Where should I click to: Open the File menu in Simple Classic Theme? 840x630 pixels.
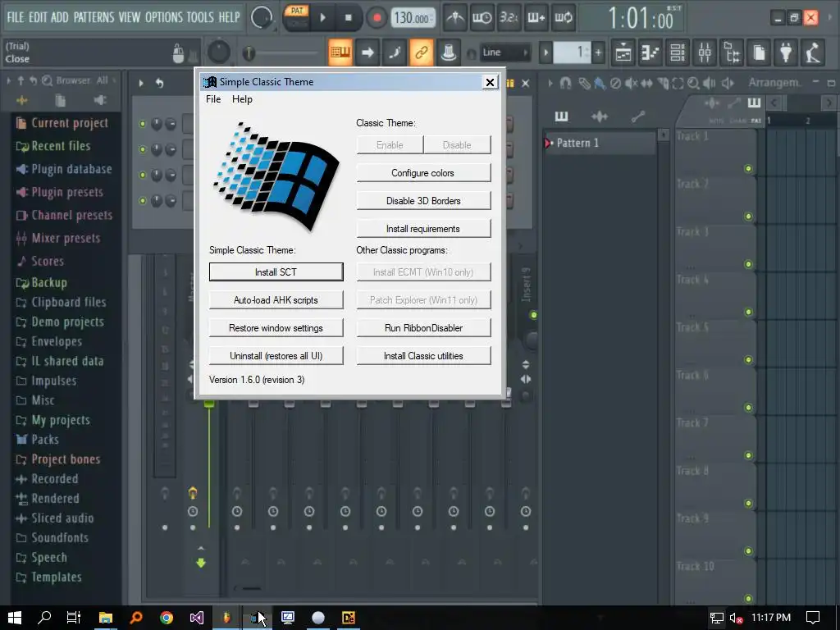(213, 99)
